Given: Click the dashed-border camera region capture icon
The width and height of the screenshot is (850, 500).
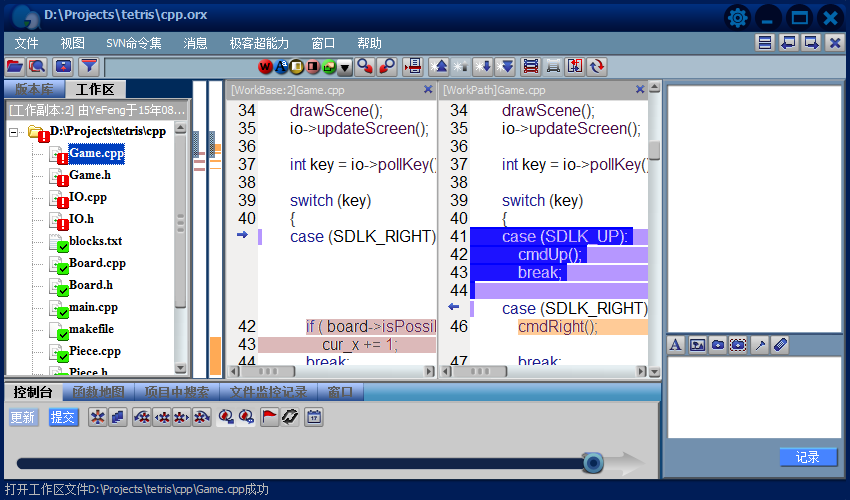Looking at the screenshot, I should (x=738, y=344).
